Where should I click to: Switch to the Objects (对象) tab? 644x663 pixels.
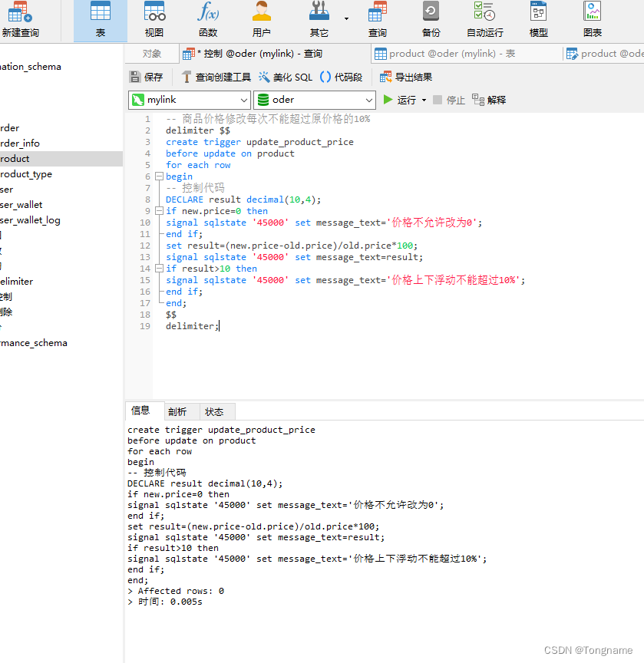(152, 54)
